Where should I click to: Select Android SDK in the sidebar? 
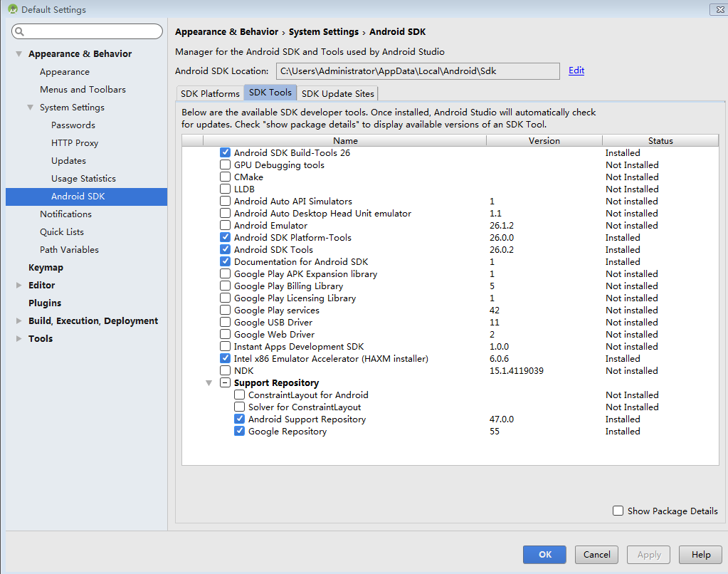(x=86, y=197)
